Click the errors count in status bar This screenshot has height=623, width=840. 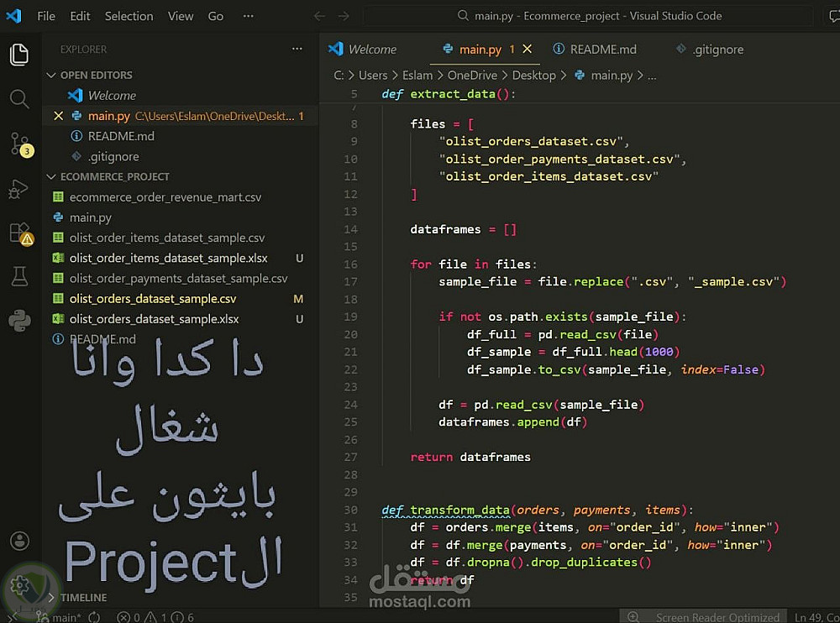(129, 617)
